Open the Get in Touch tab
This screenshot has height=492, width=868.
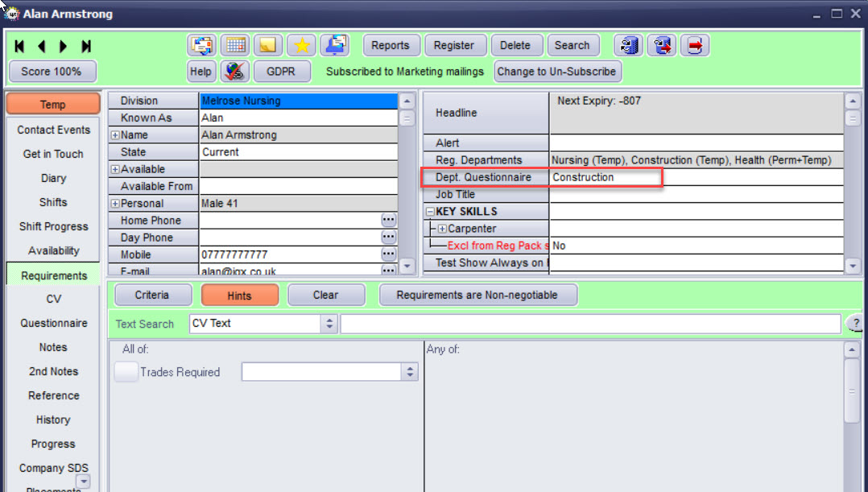point(53,154)
